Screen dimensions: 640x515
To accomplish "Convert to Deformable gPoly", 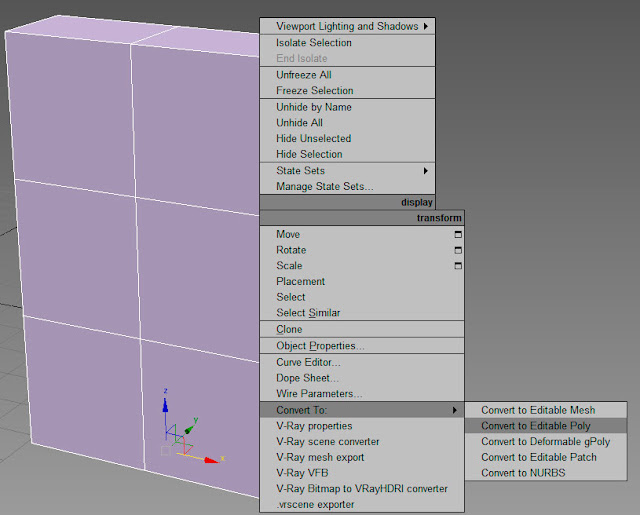I will click(x=545, y=442).
